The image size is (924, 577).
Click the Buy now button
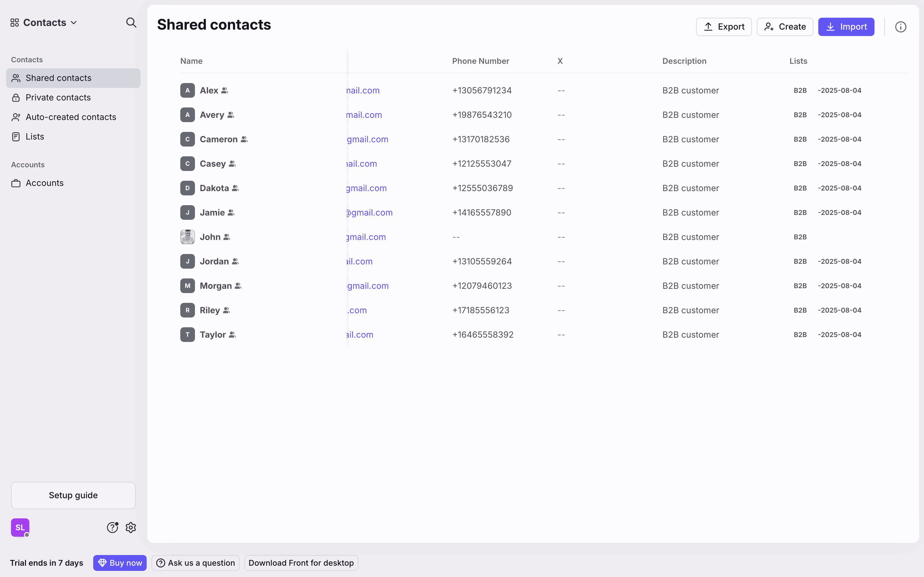(x=120, y=563)
